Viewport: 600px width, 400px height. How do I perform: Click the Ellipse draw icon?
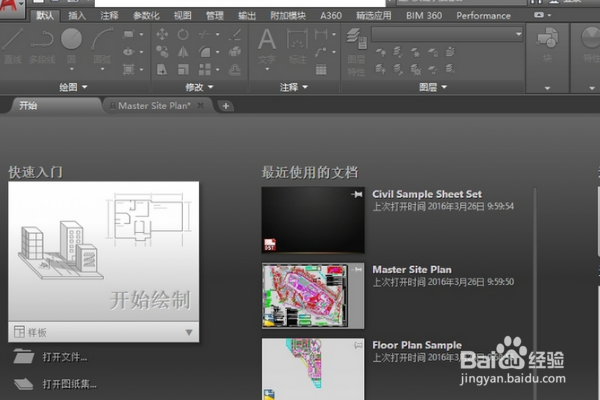(129, 52)
